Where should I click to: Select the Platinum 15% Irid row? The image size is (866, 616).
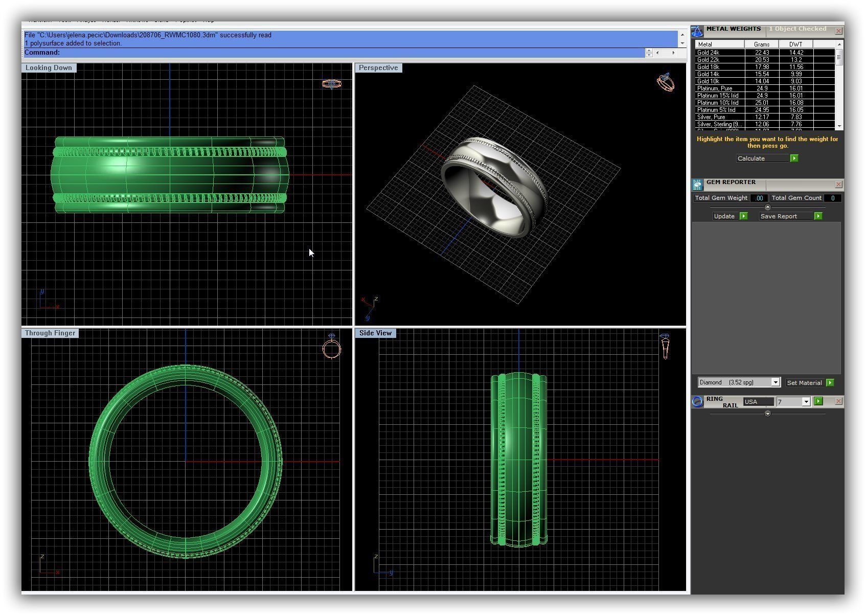[765, 95]
